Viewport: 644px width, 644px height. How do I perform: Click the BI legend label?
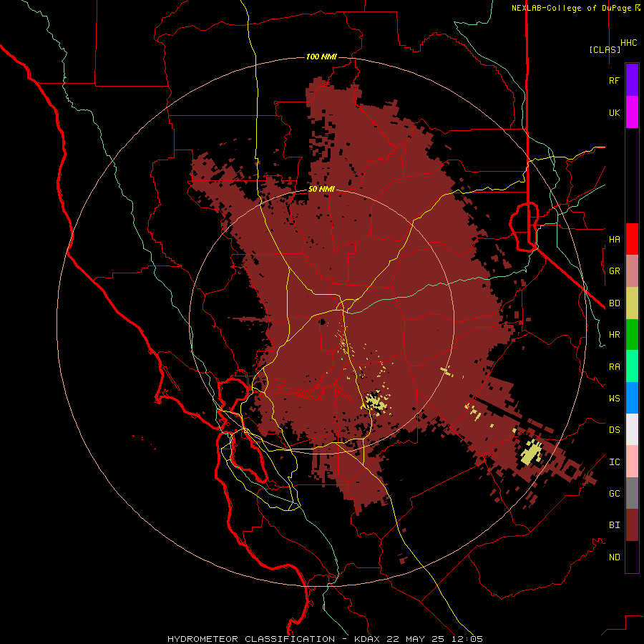[x=614, y=525]
